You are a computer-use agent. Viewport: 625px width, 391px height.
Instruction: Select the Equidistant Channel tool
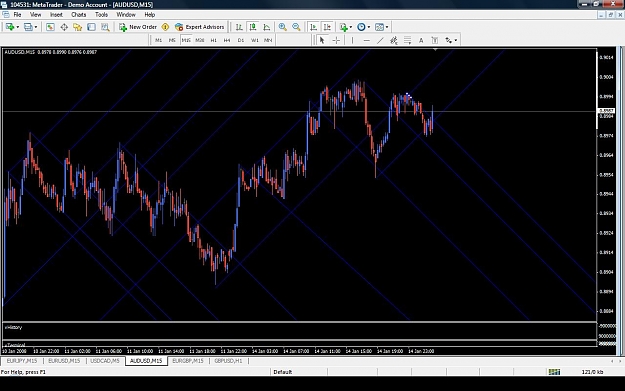[x=394, y=40]
